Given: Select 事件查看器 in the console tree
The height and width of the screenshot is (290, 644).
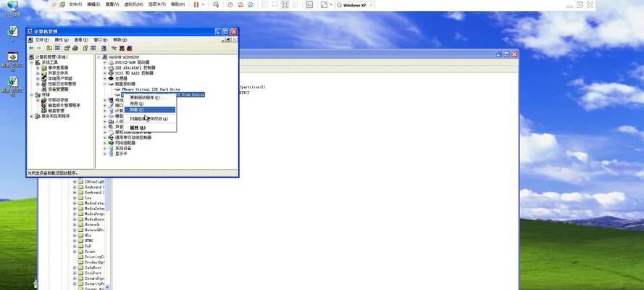Looking at the screenshot, I should tap(58, 67).
